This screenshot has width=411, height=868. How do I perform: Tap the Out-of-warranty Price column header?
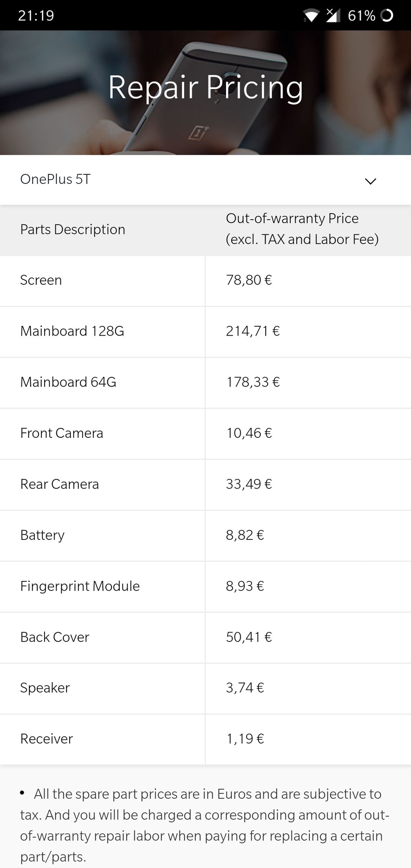pyautogui.click(x=302, y=229)
